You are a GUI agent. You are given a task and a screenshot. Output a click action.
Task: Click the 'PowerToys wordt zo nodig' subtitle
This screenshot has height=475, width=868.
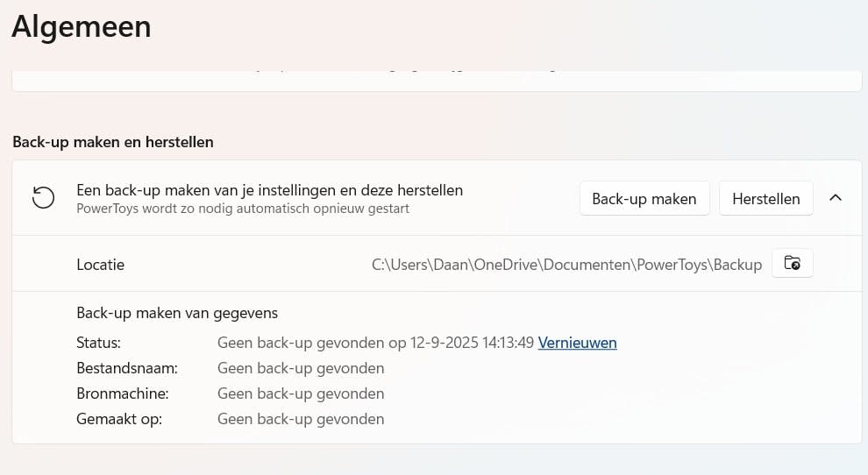[x=242, y=209]
